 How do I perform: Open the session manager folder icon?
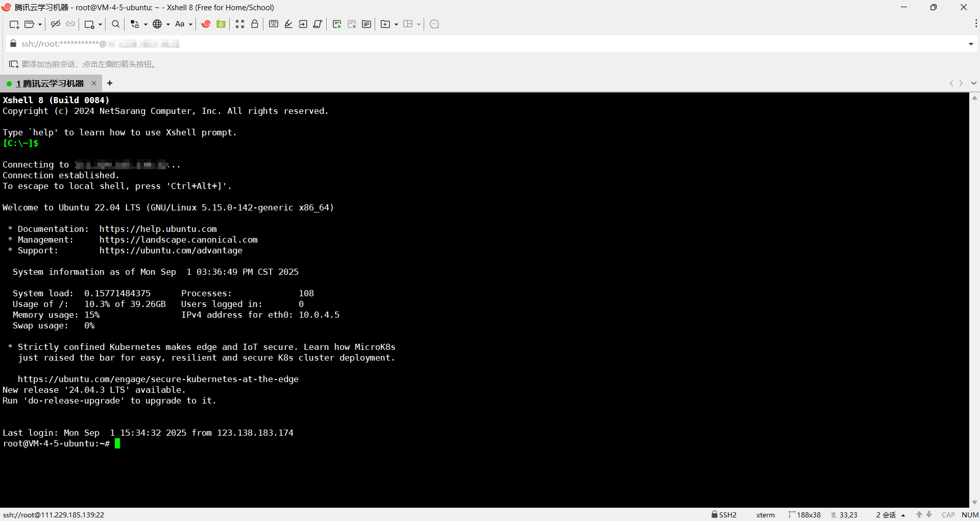tap(30, 24)
